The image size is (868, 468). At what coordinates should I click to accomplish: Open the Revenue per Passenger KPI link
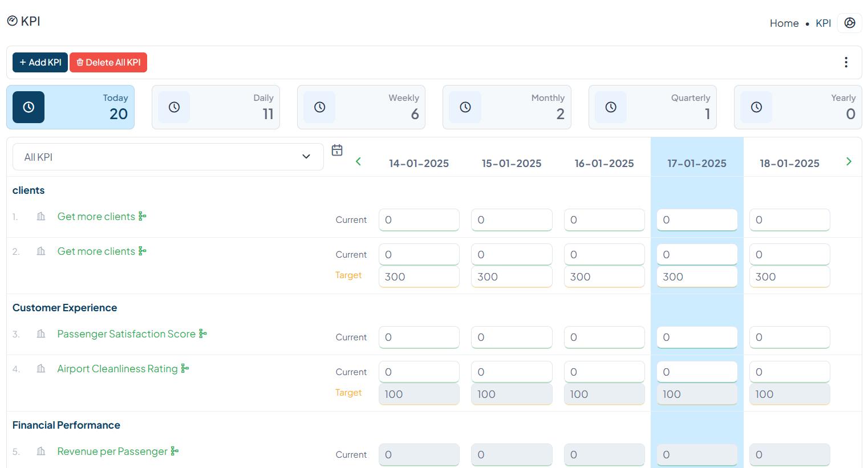[x=112, y=451]
